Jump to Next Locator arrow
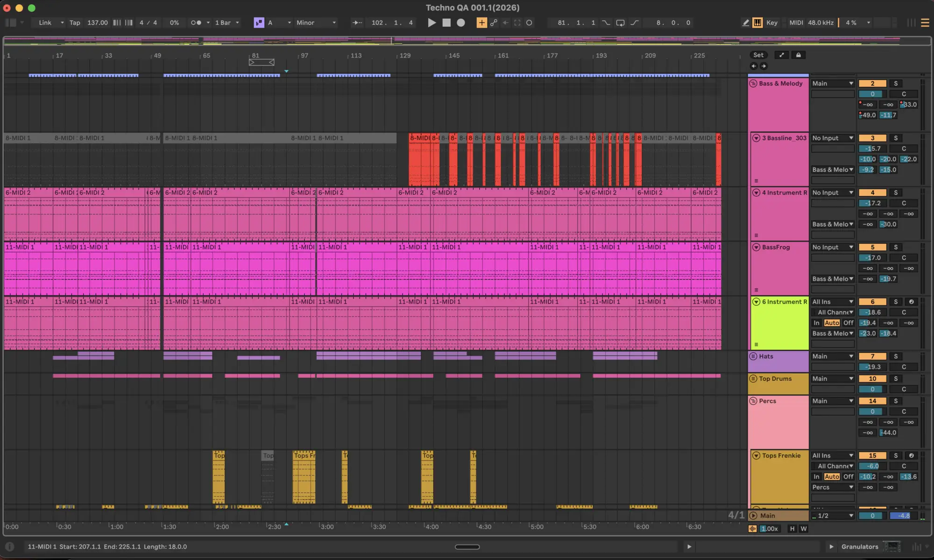934x560 pixels. (x=764, y=66)
